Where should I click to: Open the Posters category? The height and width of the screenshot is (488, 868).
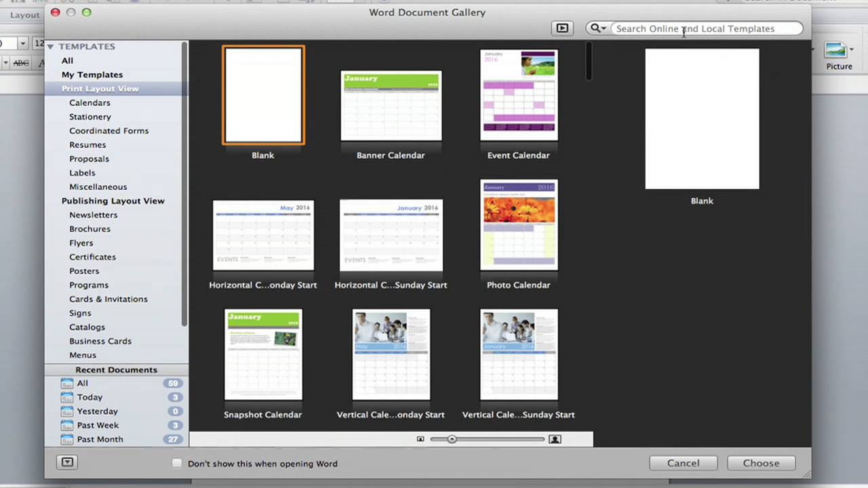pos(84,271)
